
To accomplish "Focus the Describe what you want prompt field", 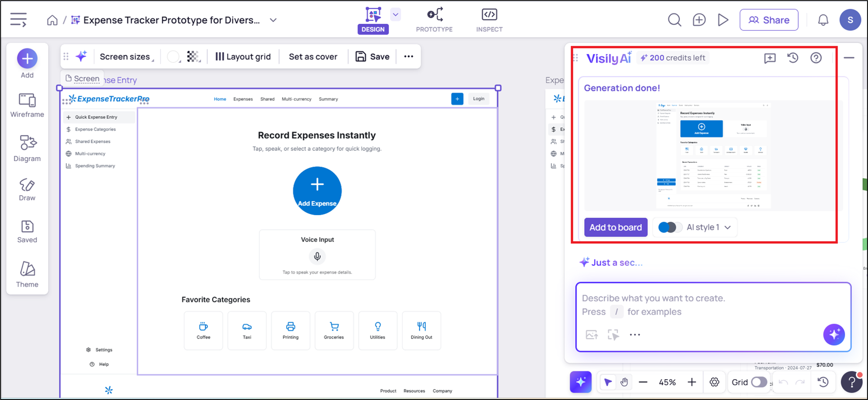I will (x=713, y=305).
